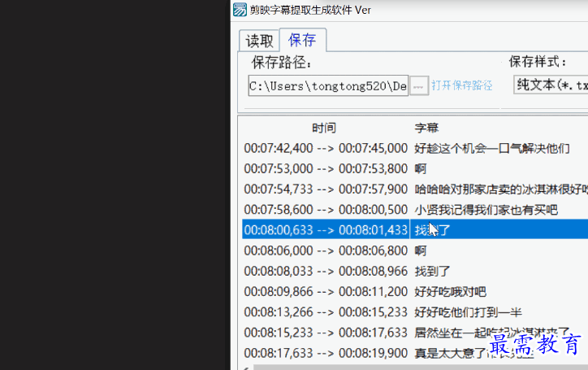Expand the 保存样式 dropdown showing 纯文本
Screen dimensions: 588x370
[x=550, y=85]
